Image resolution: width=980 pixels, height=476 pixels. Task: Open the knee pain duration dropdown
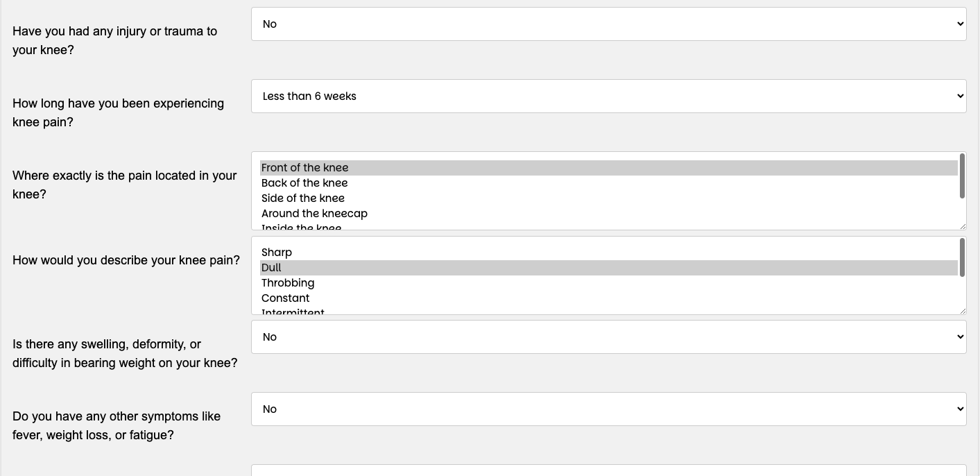tap(608, 96)
